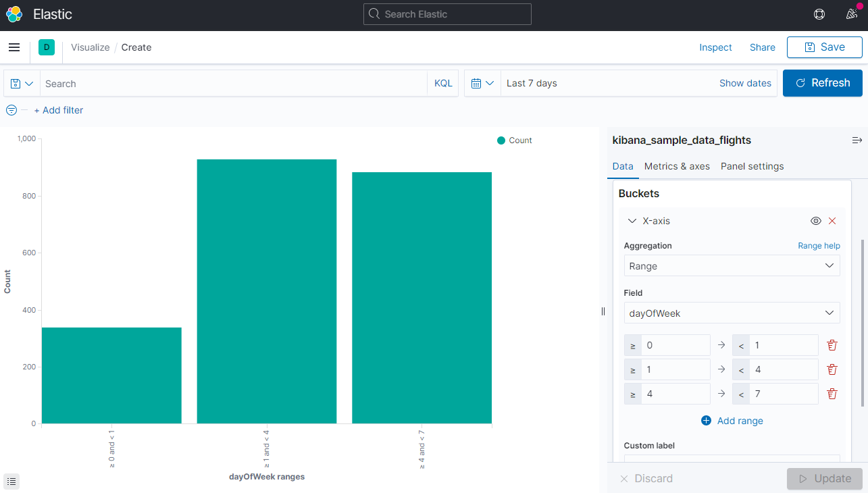
Task: Click the Count legend label
Action: pyautogui.click(x=520, y=140)
